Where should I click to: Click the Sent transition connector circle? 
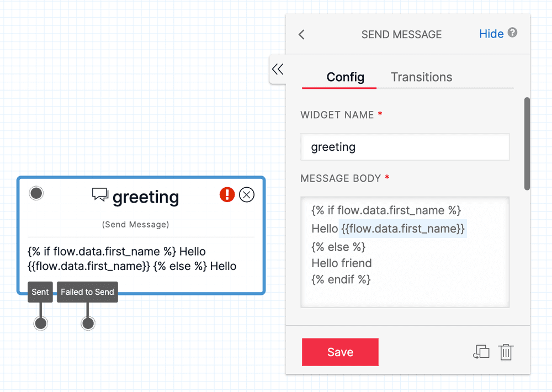(40, 322)
